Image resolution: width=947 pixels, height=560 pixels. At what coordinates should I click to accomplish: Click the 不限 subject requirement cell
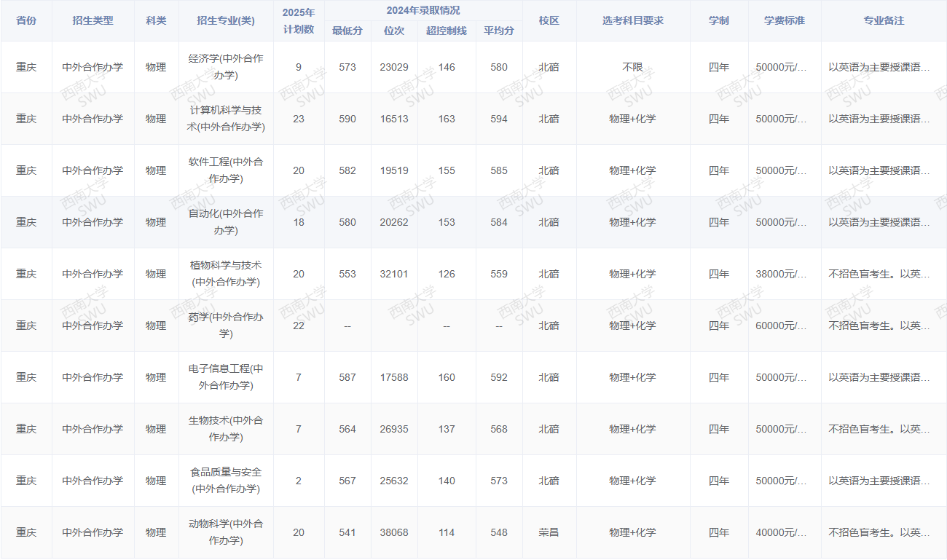point(632,67)
